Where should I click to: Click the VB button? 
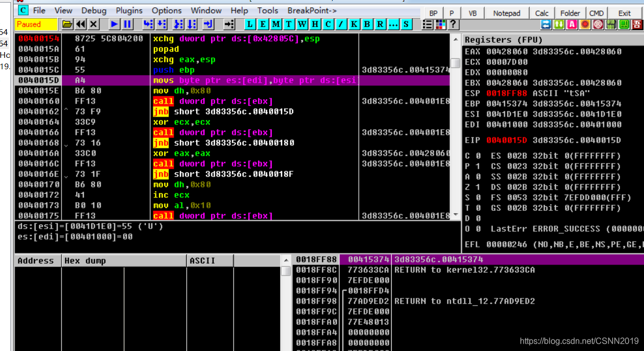click(473, 13)
